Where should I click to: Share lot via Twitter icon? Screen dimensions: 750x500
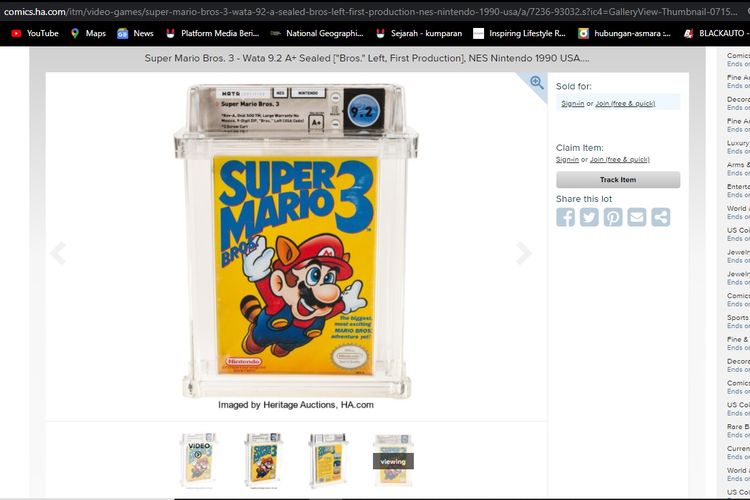click(x=589, y=217)
